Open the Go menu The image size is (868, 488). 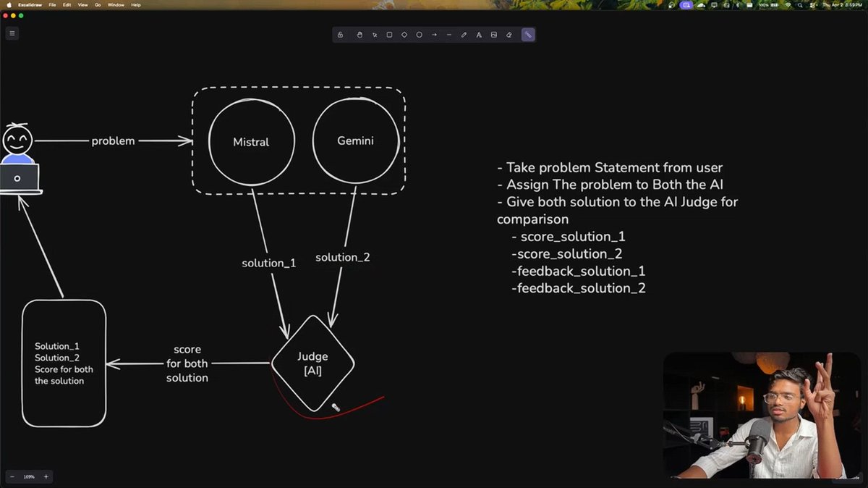coord(98,5)
